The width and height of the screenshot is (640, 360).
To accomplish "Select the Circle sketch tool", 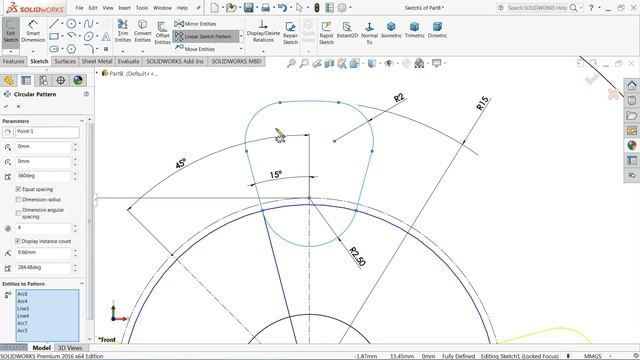I will (x=71, y=24).
